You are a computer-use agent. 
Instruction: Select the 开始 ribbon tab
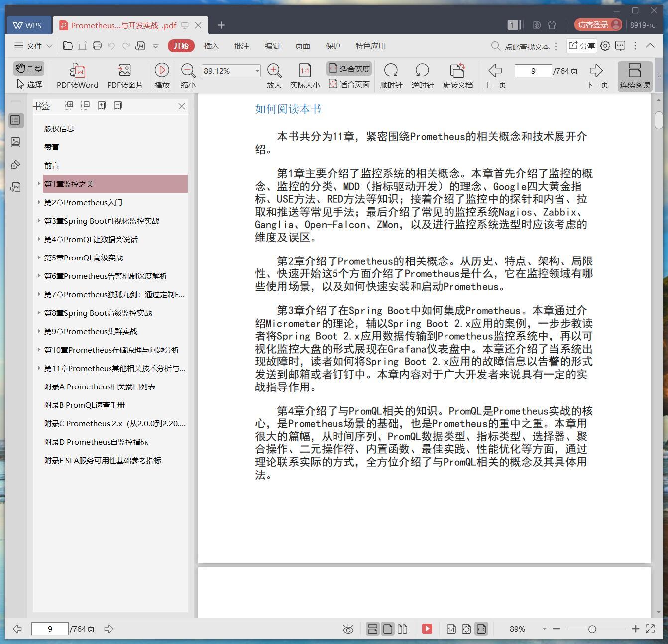(181, 46)
